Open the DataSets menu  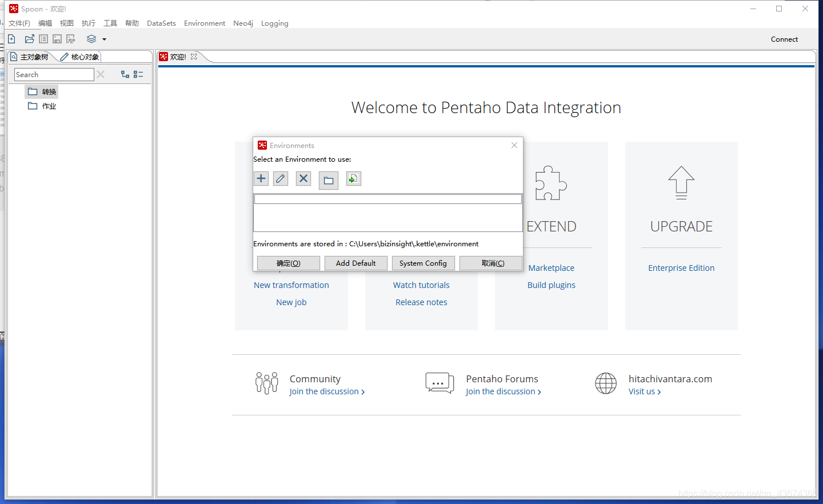[161, 23]
